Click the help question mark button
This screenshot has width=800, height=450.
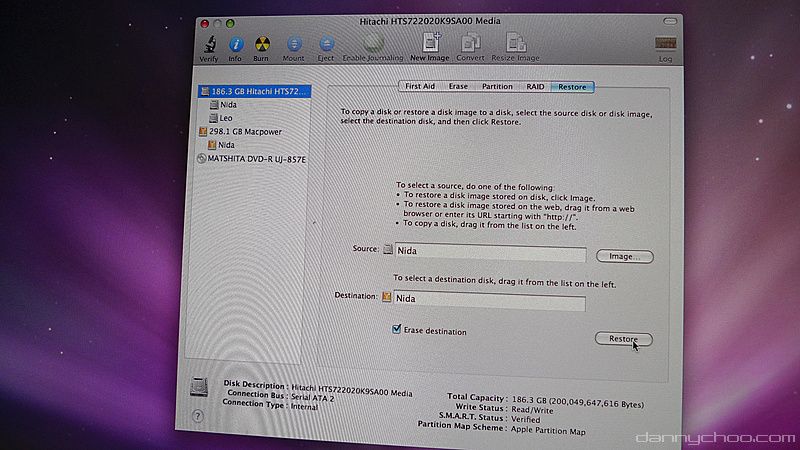click(198, 416)
